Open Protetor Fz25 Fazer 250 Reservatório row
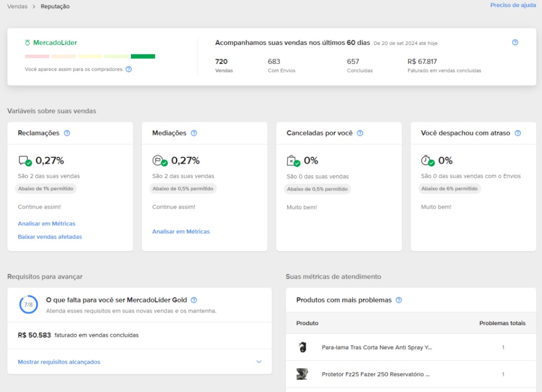Image resolution: width=542 pixels, height=392 pixels. [x=411, y=374]
